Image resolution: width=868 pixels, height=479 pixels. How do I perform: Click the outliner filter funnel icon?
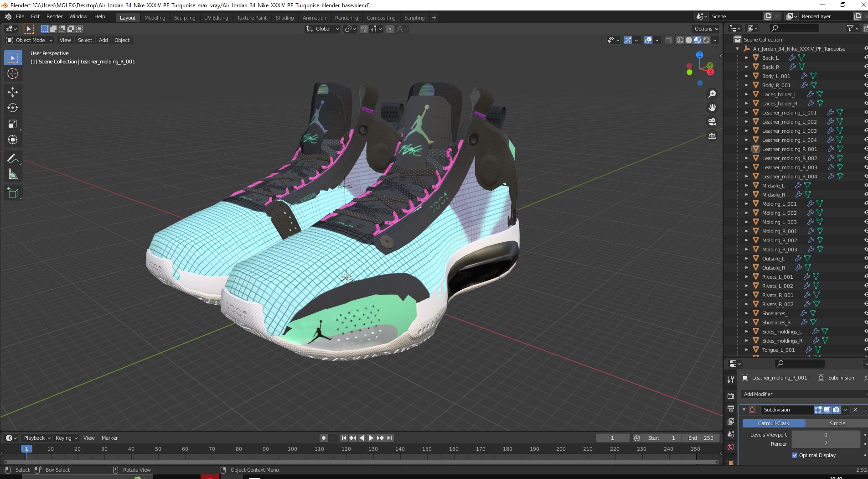point(850,28)
